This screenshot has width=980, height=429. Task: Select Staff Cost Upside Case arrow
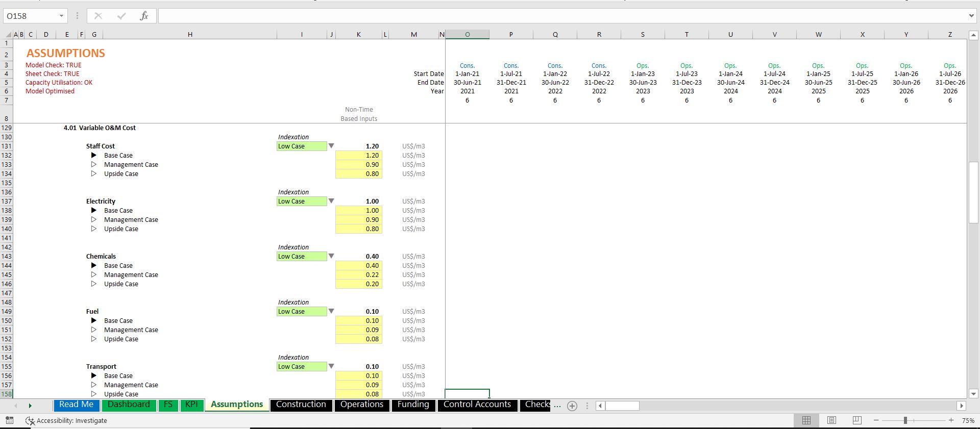tap(94, 173)
